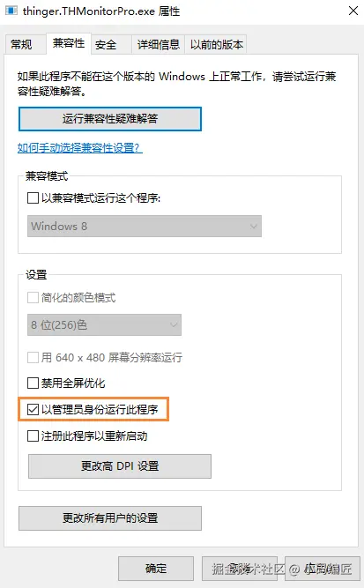Click the 更改高 DPI 设置 button

(x=120, y=466)
